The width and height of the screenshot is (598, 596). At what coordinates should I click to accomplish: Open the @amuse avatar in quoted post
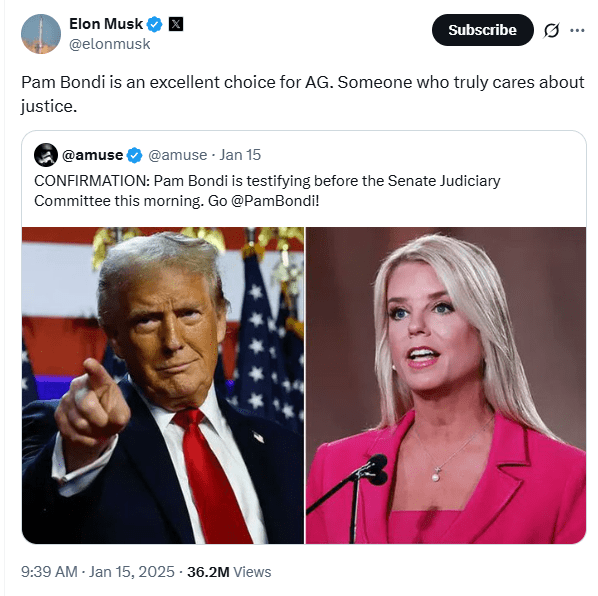pyautogui.click(x=46, y=155)
